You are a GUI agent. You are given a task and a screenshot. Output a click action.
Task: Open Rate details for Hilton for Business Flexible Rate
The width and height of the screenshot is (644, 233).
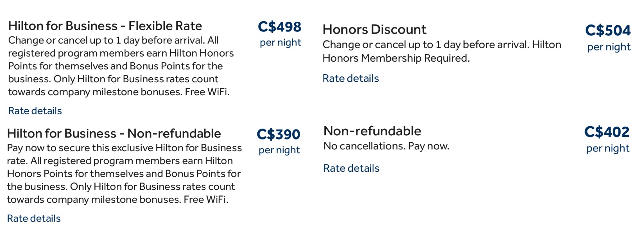34,111
